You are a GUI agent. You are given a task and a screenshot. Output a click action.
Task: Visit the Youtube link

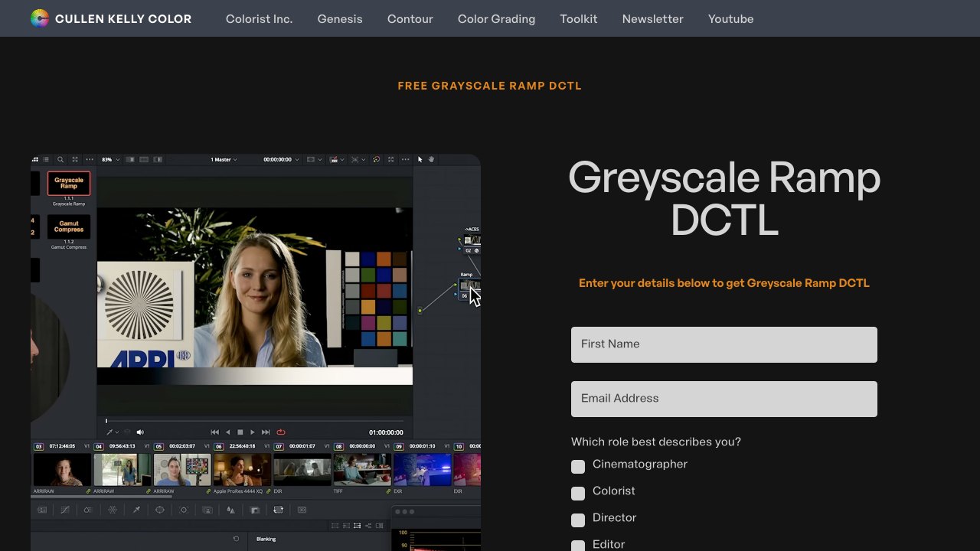pos(730,18)
